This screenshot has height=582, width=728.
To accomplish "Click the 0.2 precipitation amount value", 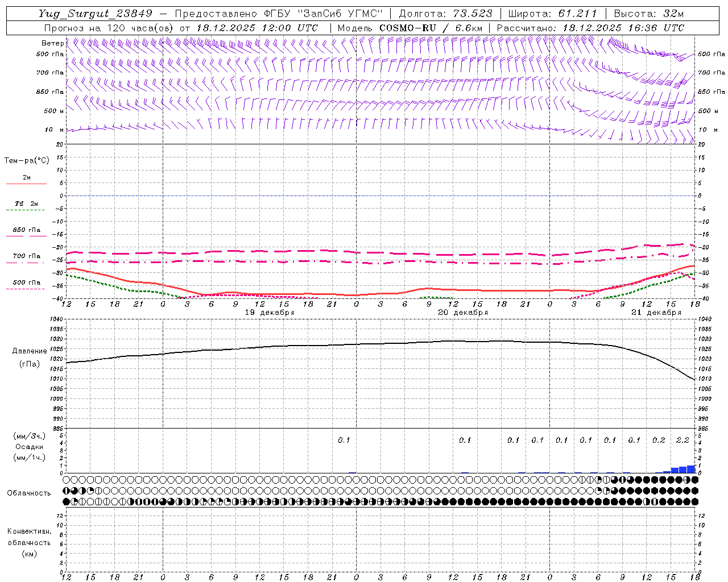I will [659, 440].
